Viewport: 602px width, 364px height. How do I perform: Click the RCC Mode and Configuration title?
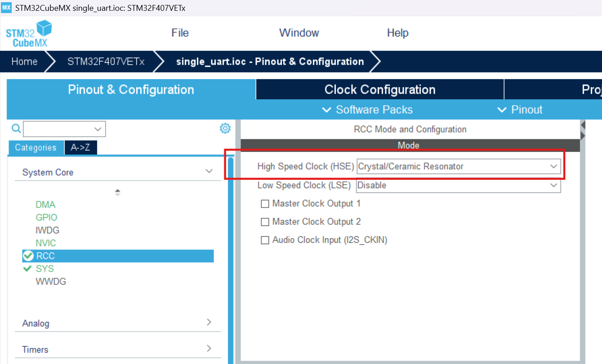point(410,129)
